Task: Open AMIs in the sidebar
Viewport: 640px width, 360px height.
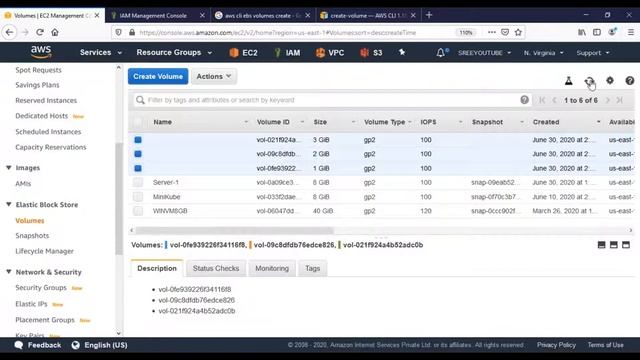Action: [x=23, y=184]
